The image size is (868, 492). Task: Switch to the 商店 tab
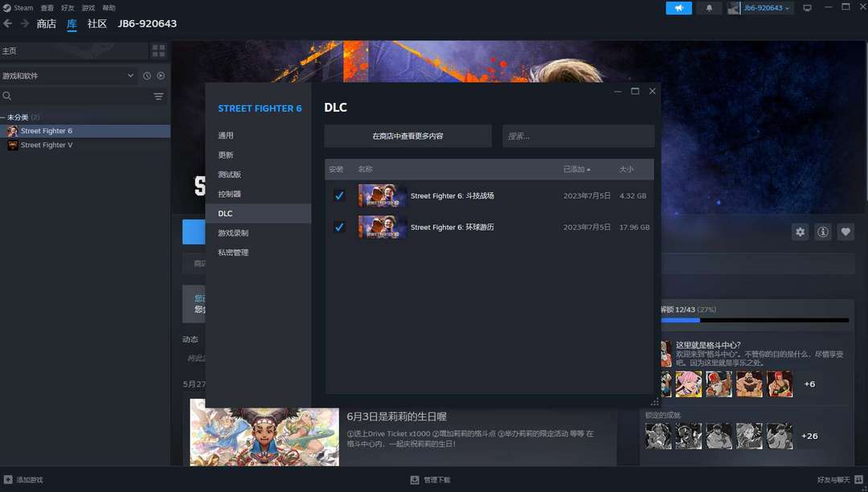click(47, 24)
